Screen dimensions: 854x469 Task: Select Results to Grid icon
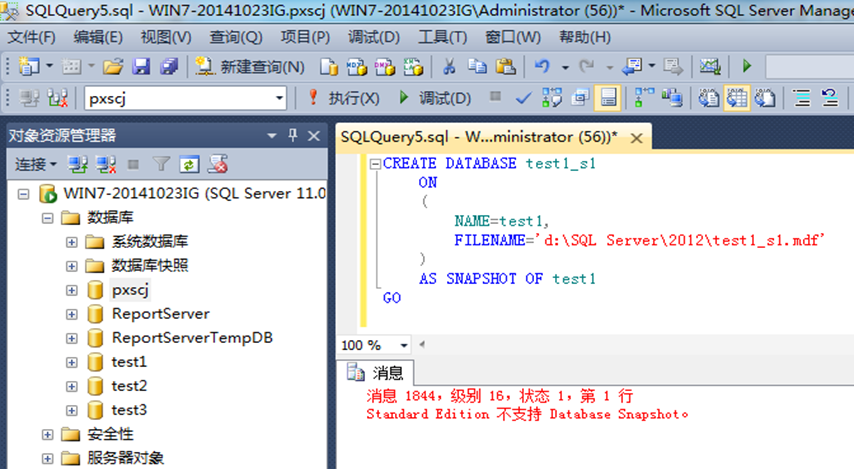coord(737,98)
